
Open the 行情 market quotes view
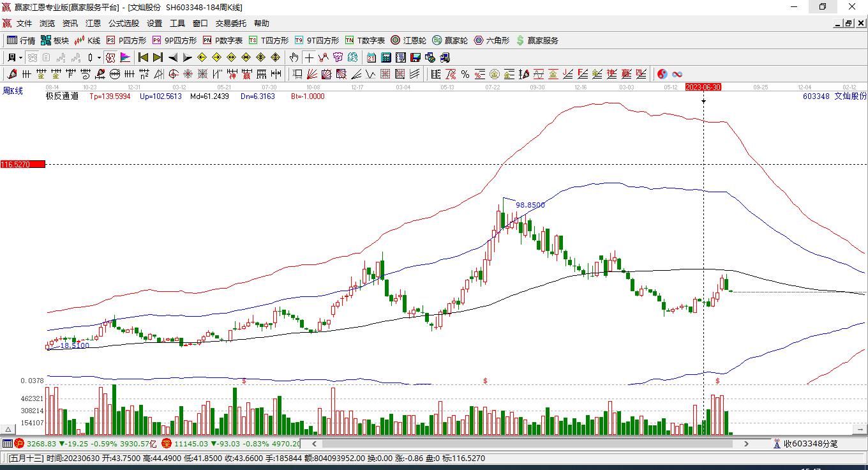(x=20, y=40)
